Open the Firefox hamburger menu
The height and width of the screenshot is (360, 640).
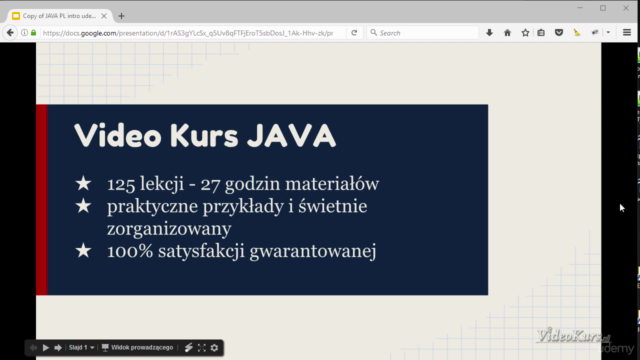627,33
